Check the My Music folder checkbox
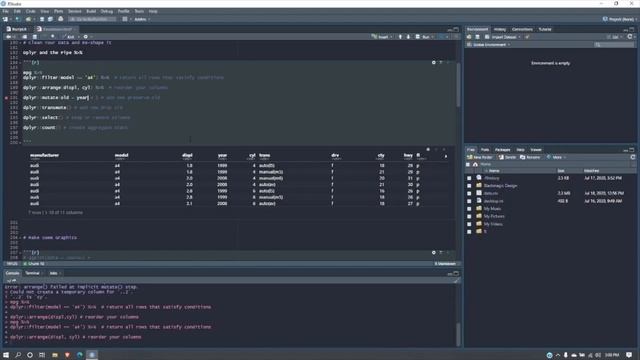The width and height of the screenshot is (640, 360). click(x=469, y=209)
